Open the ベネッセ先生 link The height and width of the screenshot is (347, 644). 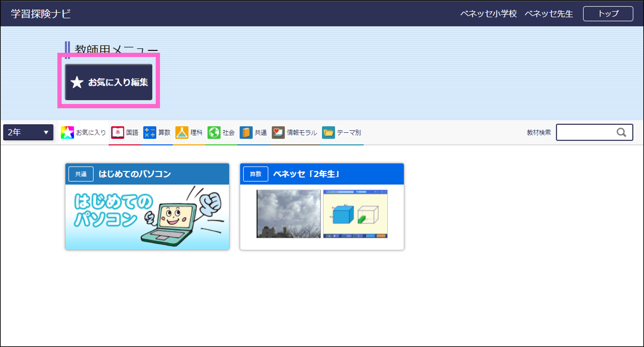point(549,13)
